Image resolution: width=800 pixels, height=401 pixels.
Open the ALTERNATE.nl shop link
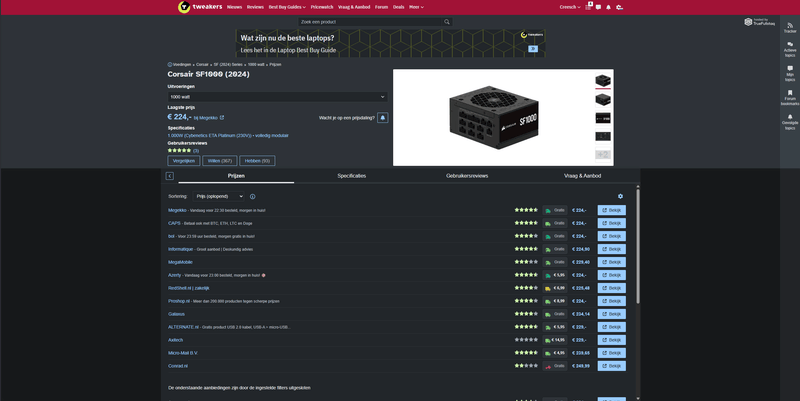[183, 327]
